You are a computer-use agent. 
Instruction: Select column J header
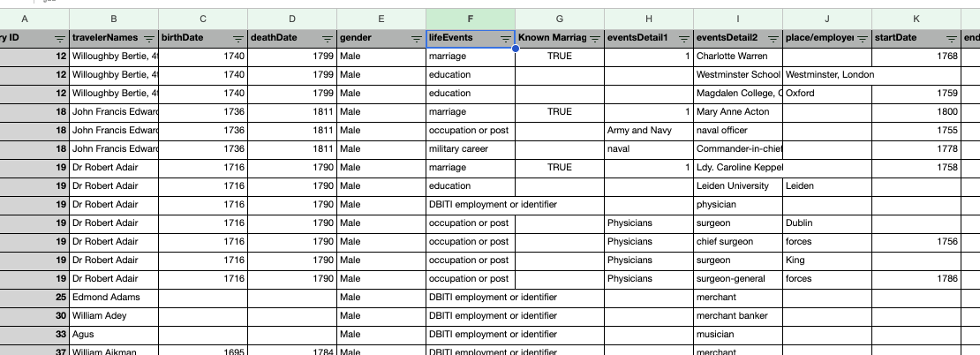point(827,19)
